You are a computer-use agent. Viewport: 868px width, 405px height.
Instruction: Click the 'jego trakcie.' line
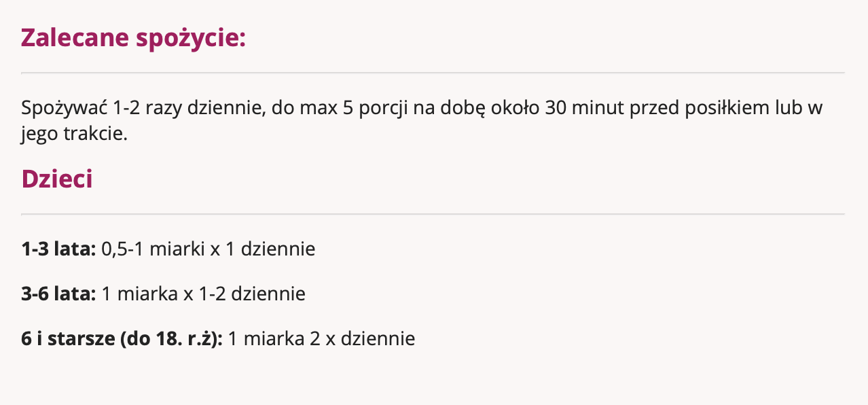[x=74, y=133]
